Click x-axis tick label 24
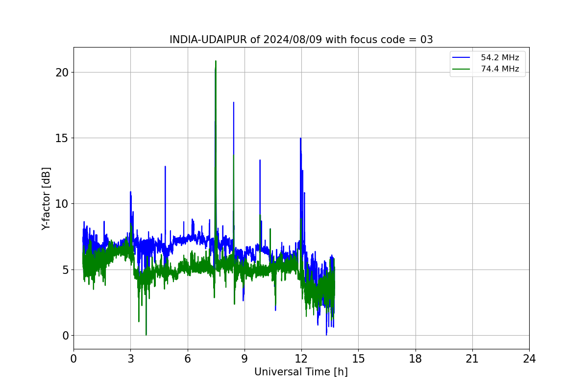This screenshot has height=392, width=588. click(529, 359)
